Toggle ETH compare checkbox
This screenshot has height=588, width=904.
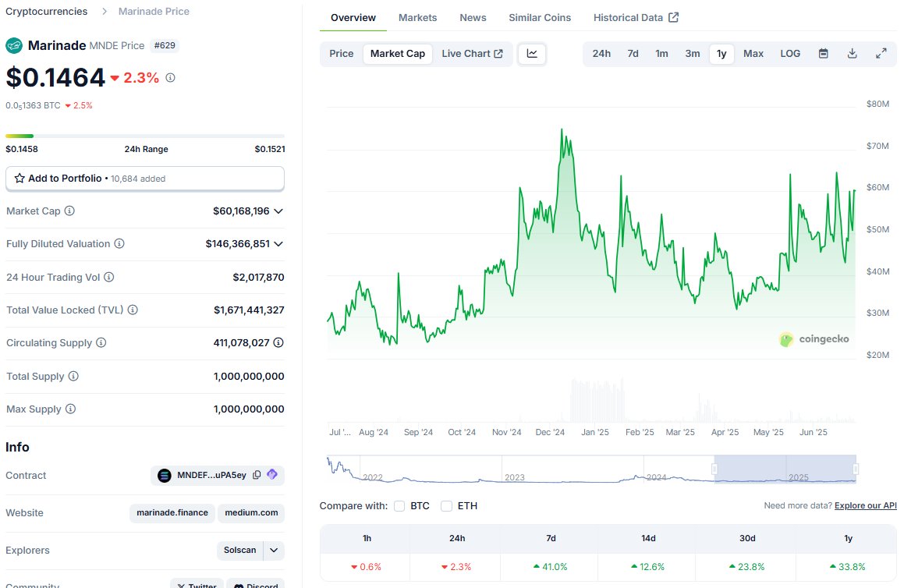(446, 506)
